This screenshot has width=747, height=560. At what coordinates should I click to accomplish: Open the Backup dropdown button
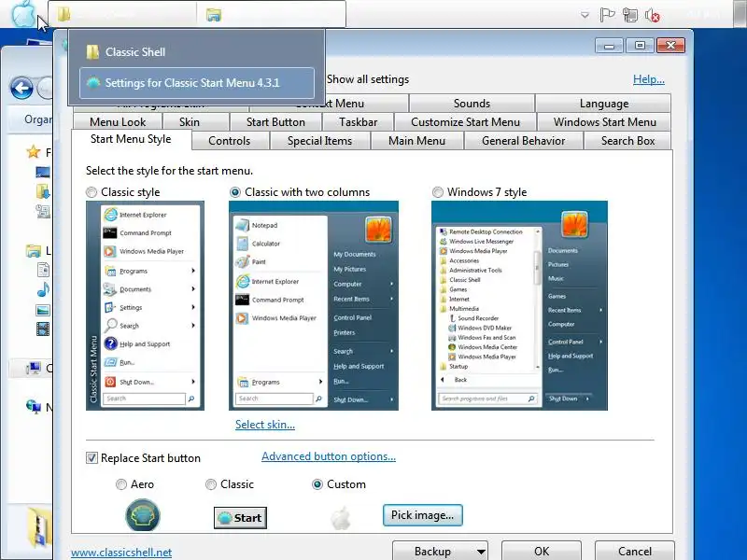coord(440,551)
